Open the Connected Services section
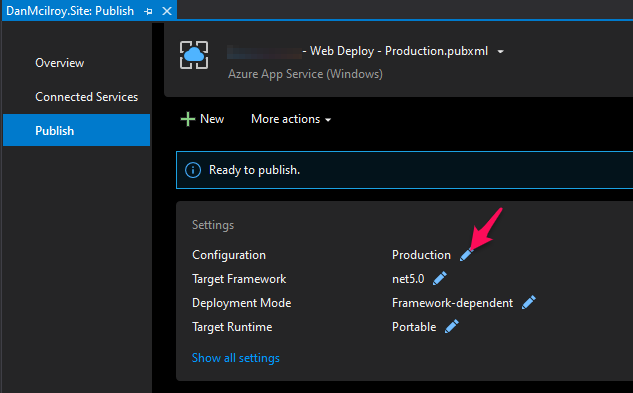Image resolution: width=633 pixels, height=393 pixels. click(86, 97)
